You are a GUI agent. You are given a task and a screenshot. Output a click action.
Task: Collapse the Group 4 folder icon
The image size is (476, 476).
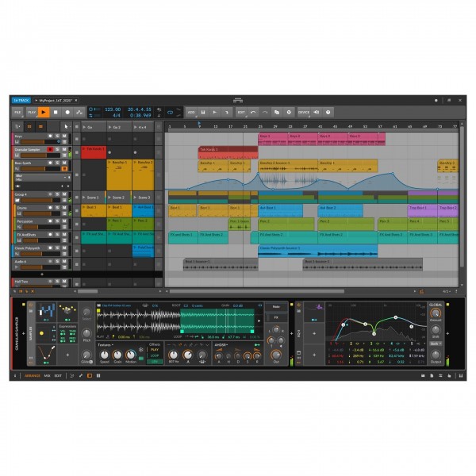(17, 201)
